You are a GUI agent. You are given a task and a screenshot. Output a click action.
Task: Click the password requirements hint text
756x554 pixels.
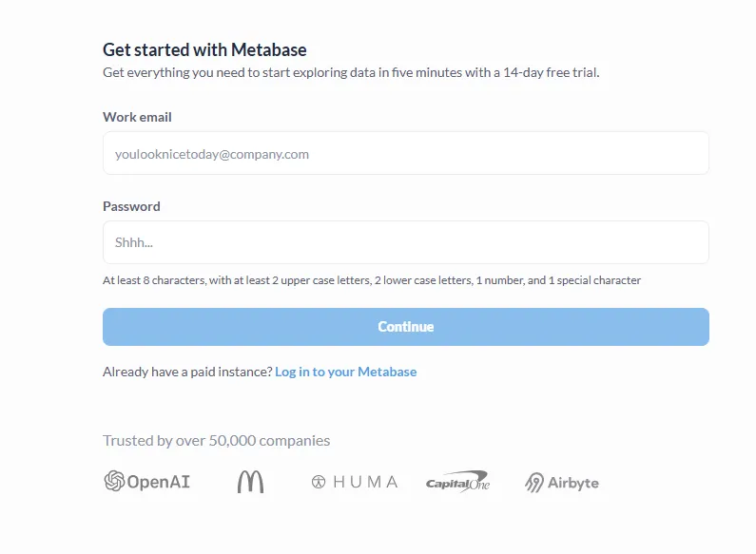point(372,280)
